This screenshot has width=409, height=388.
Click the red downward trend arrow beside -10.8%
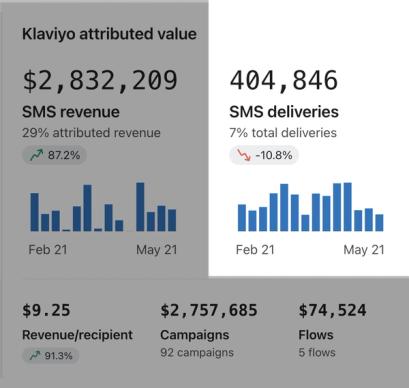click(244, 155)
